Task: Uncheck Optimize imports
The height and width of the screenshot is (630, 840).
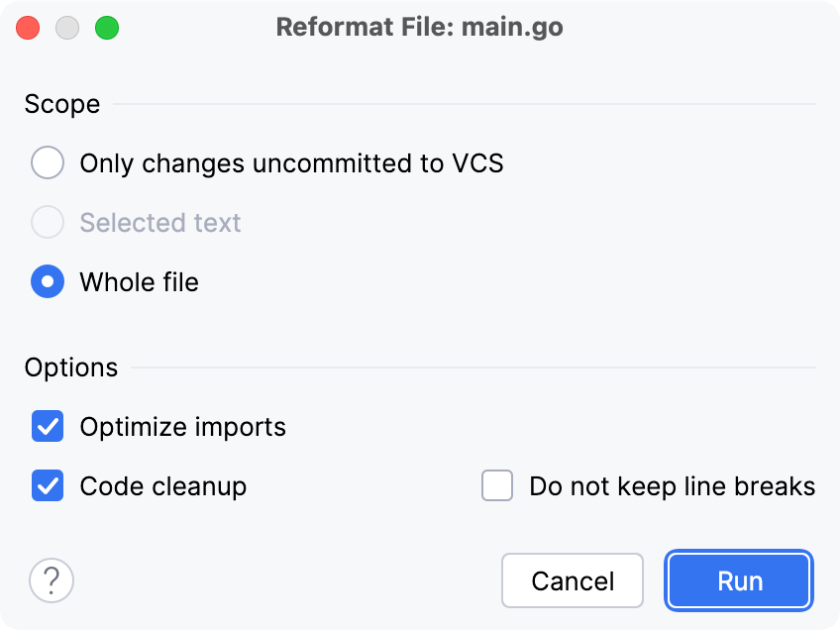Action: click(x=47, y=427)
